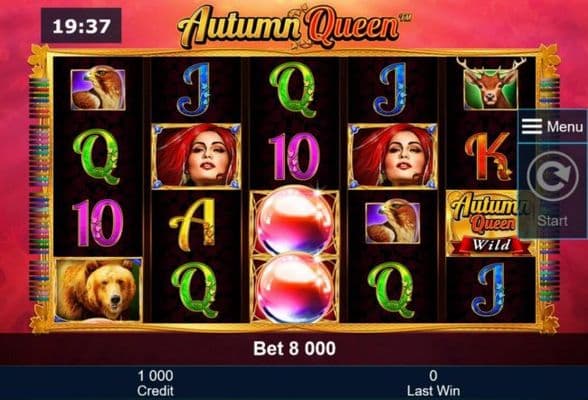
Task: Click the upper crystal ball scatter symbol
Action: click(x=294, y=222)
